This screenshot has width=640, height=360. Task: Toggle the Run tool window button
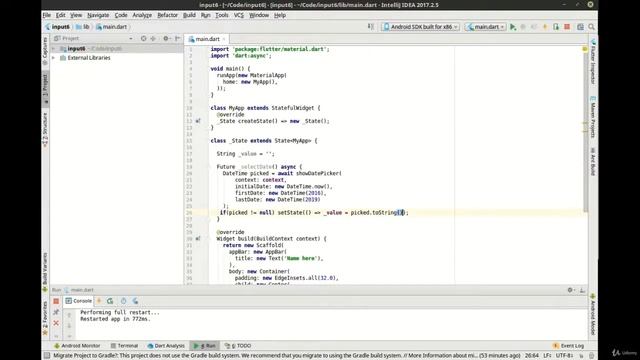pos(205,346)
